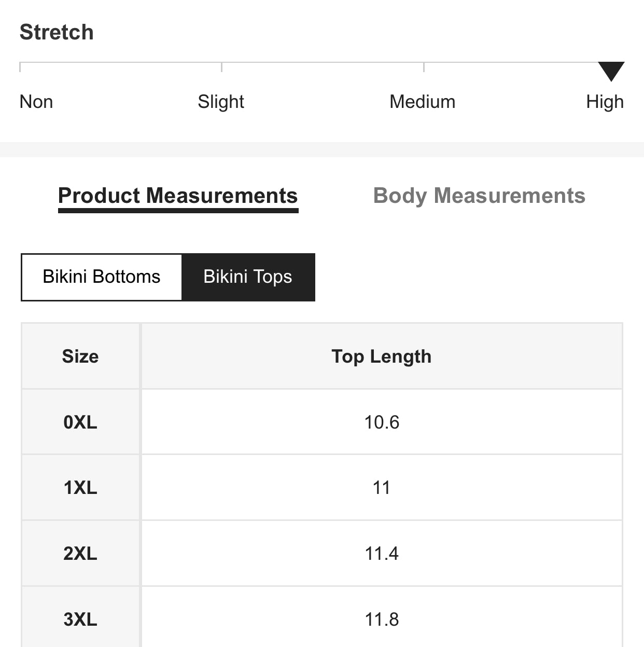Select the Product Measurements tab
The height and width of the screenshot is (647, 644).
click(178, 196)
